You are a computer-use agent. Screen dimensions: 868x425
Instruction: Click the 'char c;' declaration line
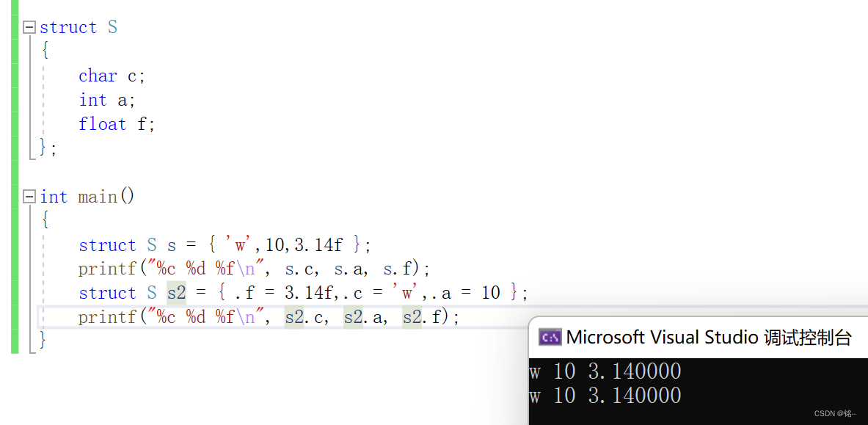coord(112,76)
